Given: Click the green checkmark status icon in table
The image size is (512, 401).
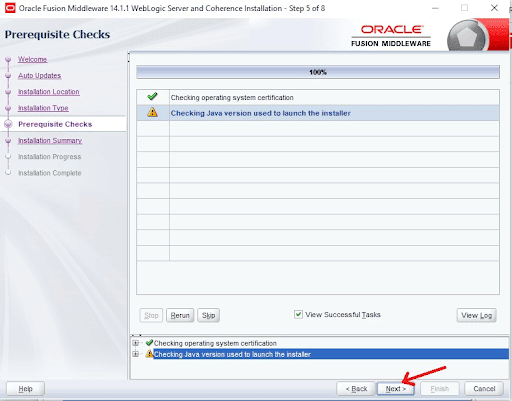Looking at the screenshot, I should pos(152,97).
